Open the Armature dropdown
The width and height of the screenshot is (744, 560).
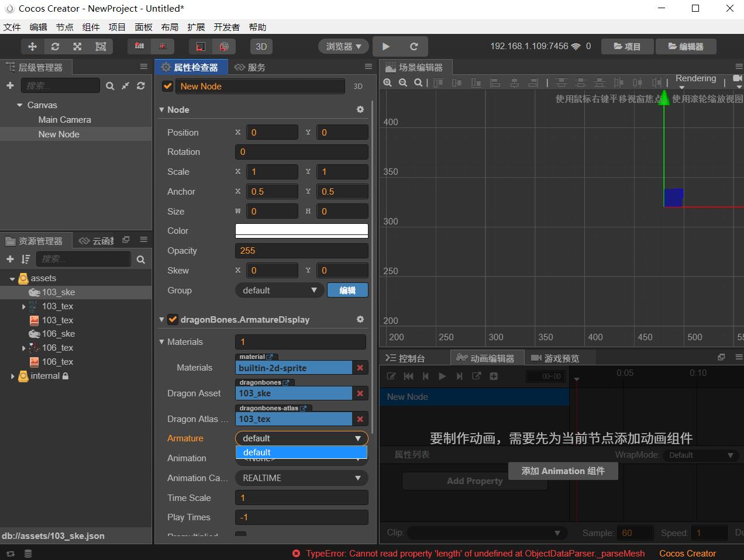301,438
